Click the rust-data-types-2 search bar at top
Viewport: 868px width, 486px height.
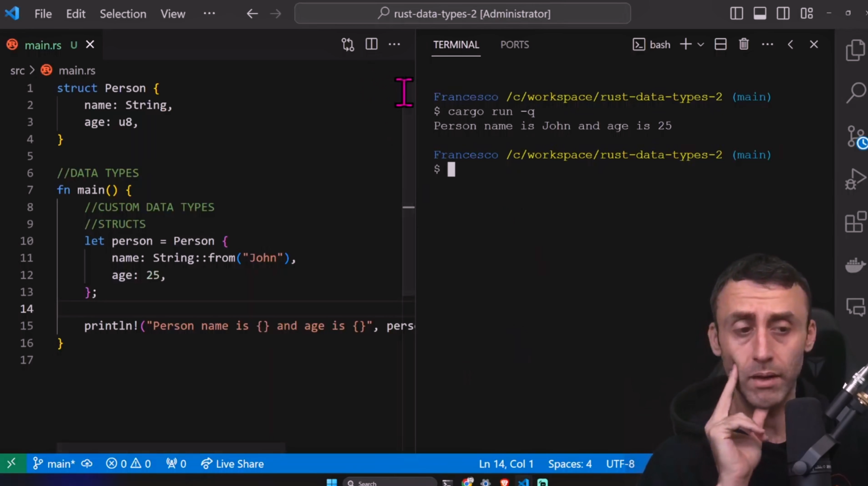[462, 13]
